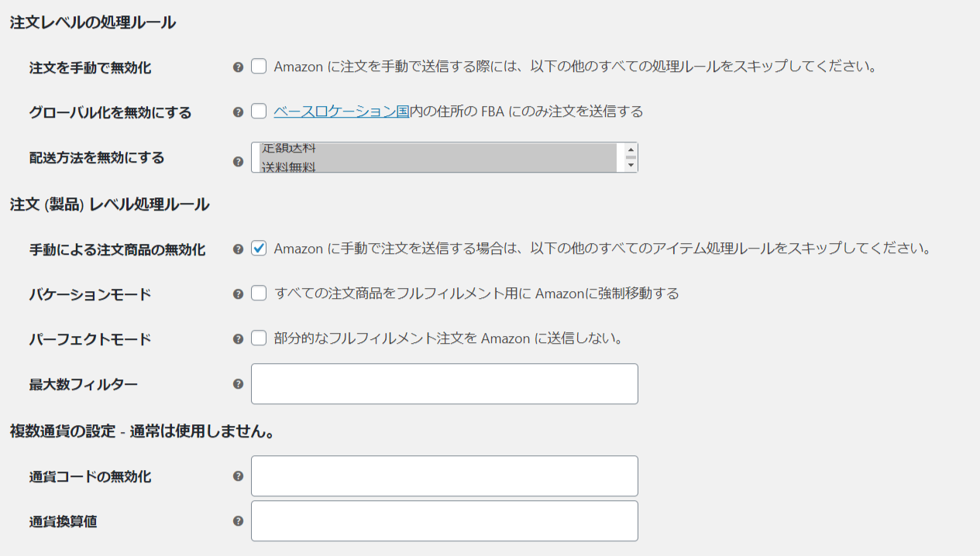
Task: Click help icon beside 通貨換算値
Action: tap(238, 521)
